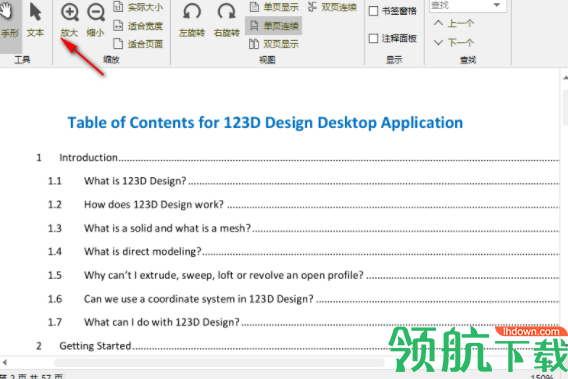Open TOC entry 'Can we use a coordinate system in 123D Design?'
The image size is (568, 379).
(x=304, y=299)
